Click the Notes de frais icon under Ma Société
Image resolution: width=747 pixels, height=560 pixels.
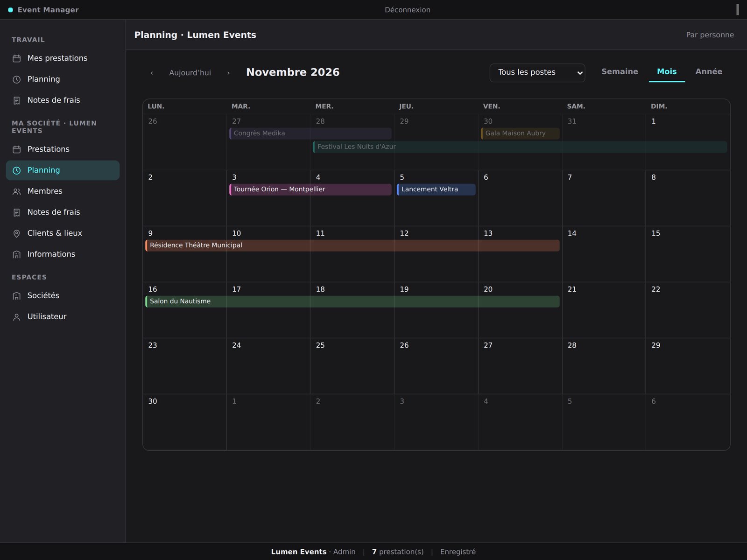[x=17, y=212]
